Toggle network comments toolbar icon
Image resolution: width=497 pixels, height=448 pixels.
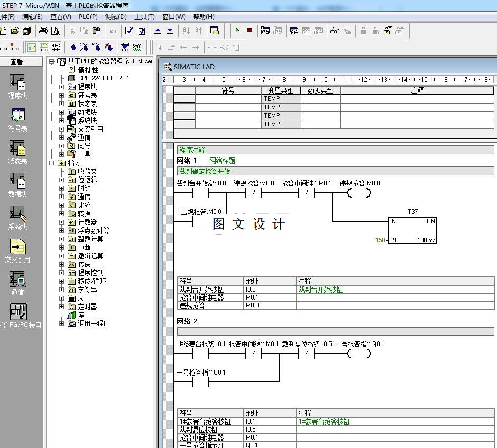click(44, 48)
